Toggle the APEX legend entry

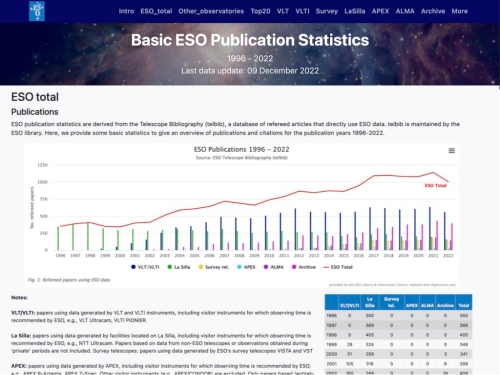[x=246, y=267]
